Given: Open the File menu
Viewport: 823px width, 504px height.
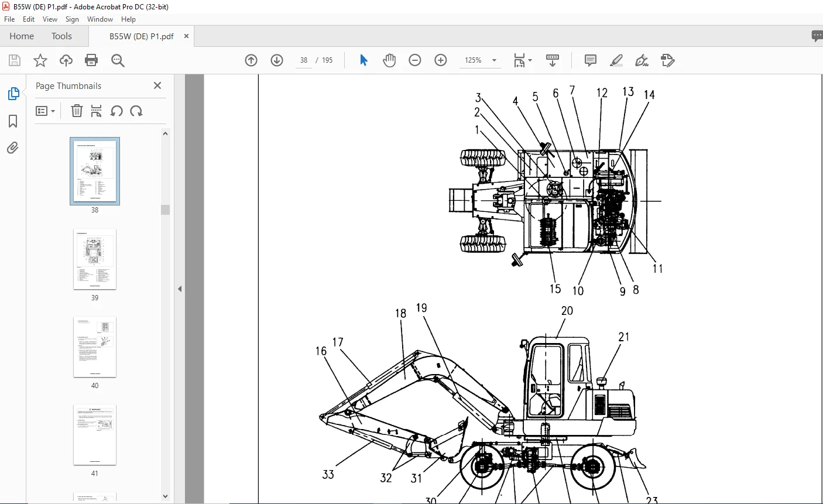Looking at the screenshot, I should coord(9,19).
